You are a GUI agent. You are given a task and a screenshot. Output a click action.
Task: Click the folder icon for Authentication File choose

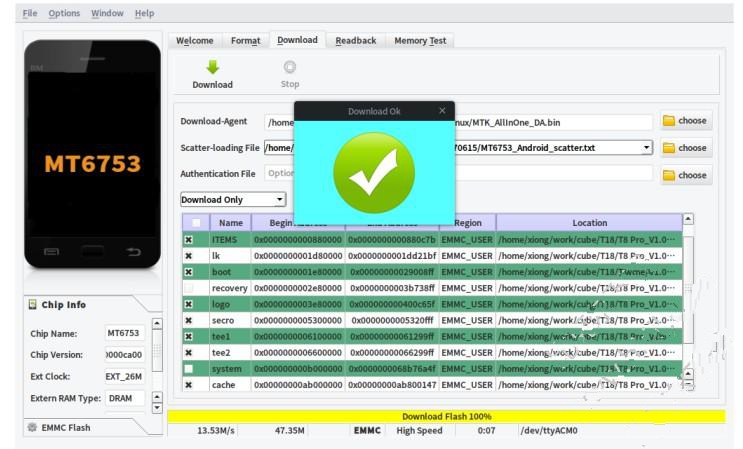pos(669,176)
